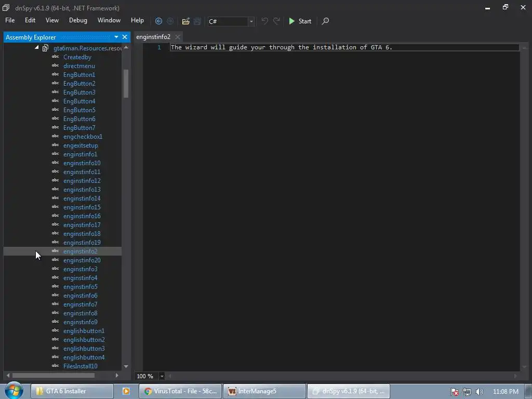Screen dimensions: 532x399
Task: Select the Createdby resource entry
Action: point(77,57)
